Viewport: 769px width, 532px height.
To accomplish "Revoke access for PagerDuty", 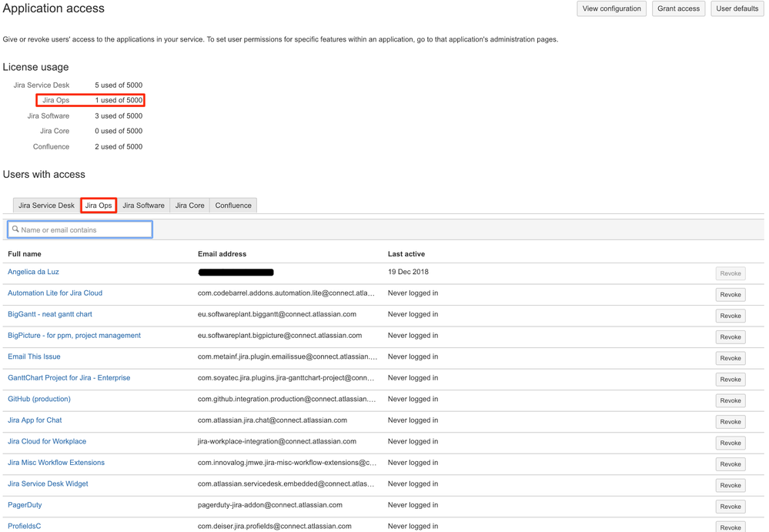I will coord(729,506).
